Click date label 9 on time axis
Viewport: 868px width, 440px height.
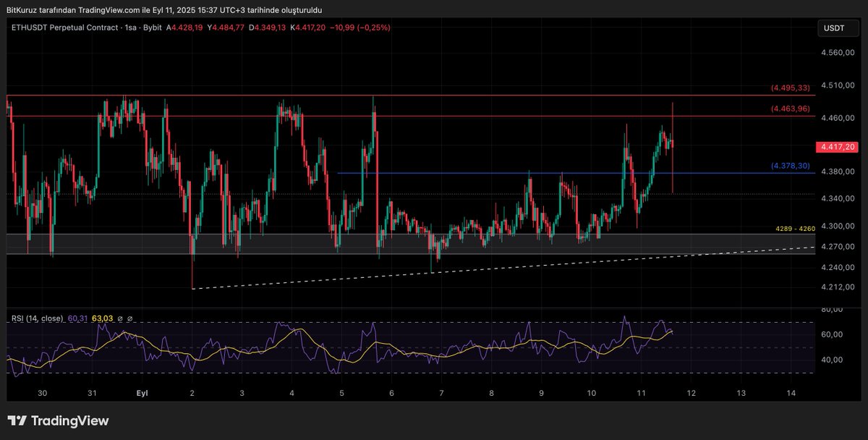[x=541, y=393]
